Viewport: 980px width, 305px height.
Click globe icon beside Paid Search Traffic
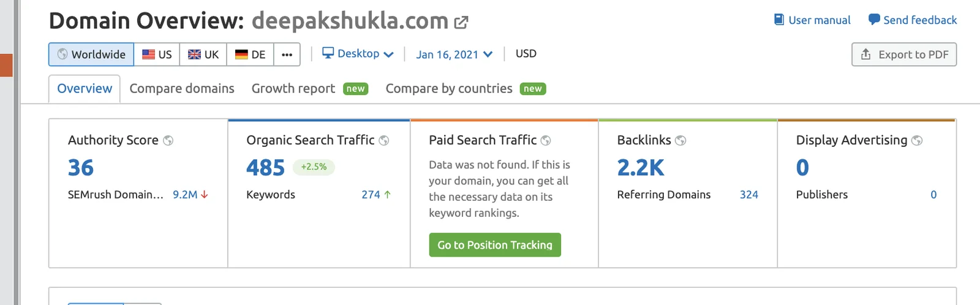pyautogui.click(x=546, y=140)
